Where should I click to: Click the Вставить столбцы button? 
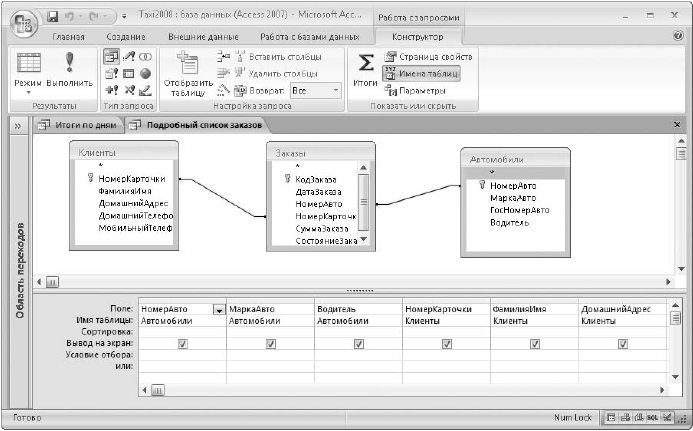(x=268, y=57)
